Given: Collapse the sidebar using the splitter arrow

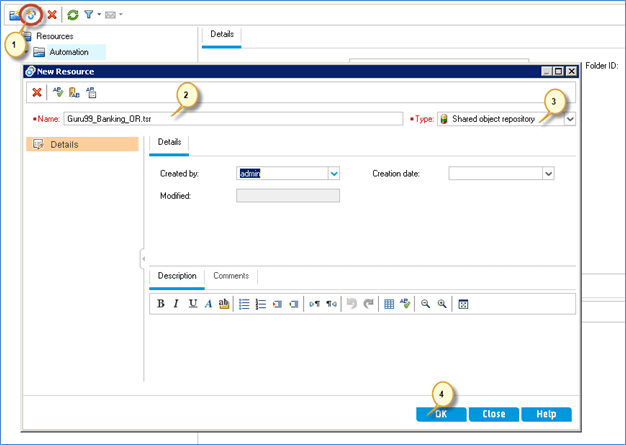Looking at the screenshot, I should point(143,259).
